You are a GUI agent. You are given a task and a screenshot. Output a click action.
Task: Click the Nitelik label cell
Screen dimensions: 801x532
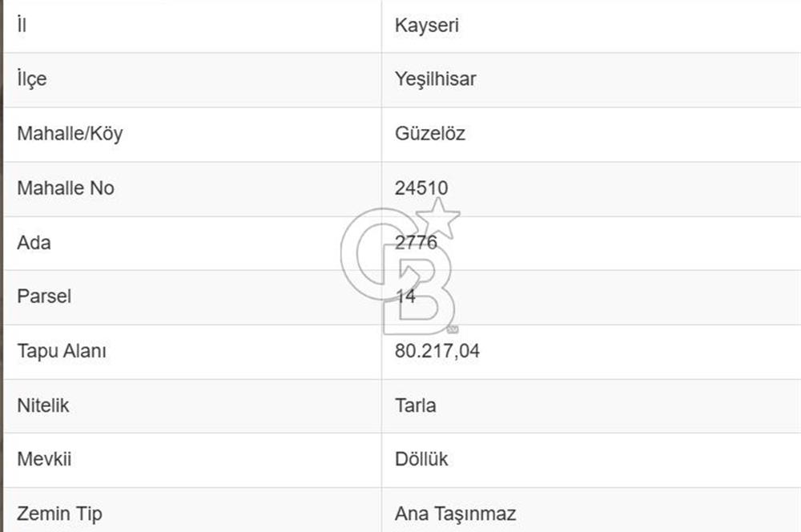tap(43, 405)
